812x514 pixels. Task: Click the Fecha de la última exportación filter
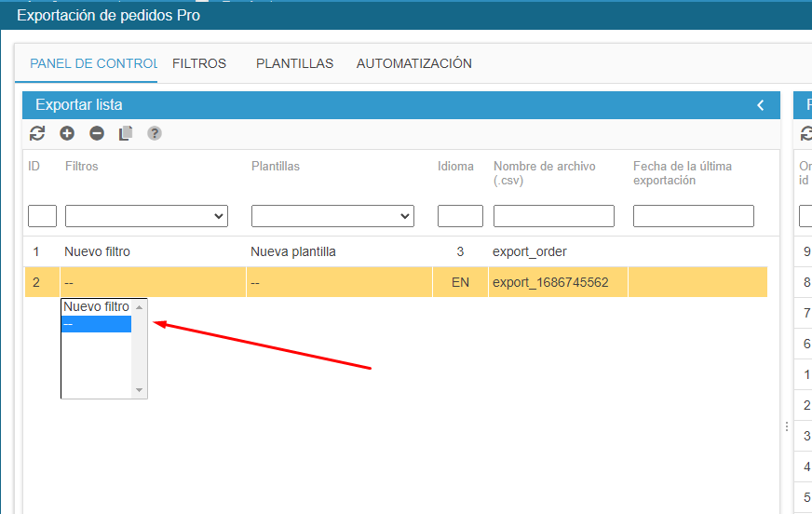693,216
